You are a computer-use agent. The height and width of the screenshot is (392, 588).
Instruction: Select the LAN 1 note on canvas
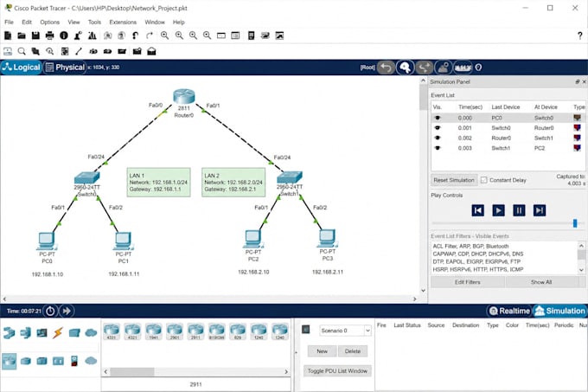click(158, 183)
